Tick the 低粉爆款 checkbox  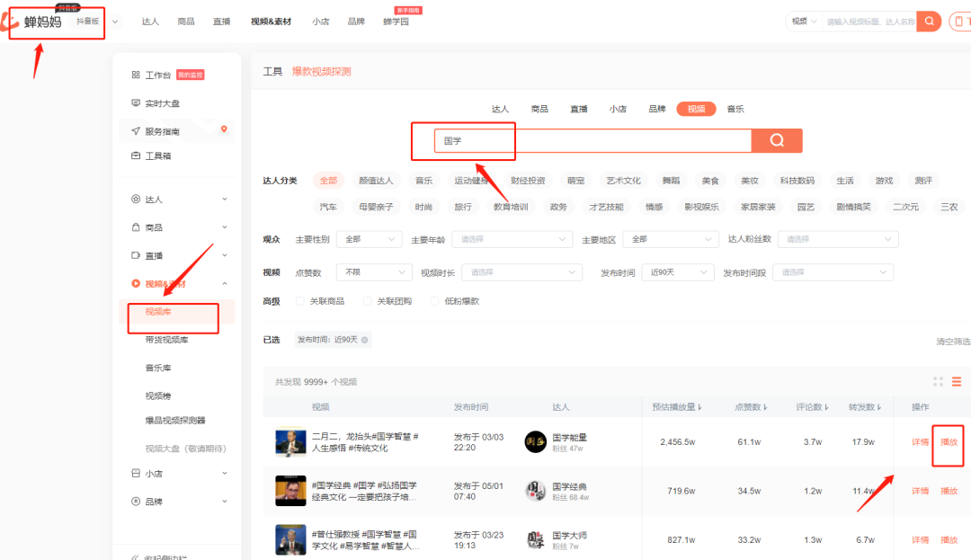(x=435, y=301)
